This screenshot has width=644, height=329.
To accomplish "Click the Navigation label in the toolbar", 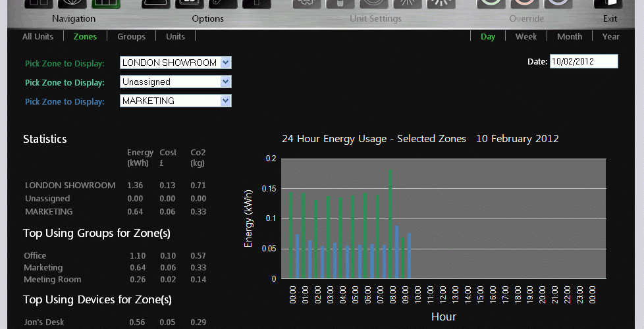I will tap(74, 19).
